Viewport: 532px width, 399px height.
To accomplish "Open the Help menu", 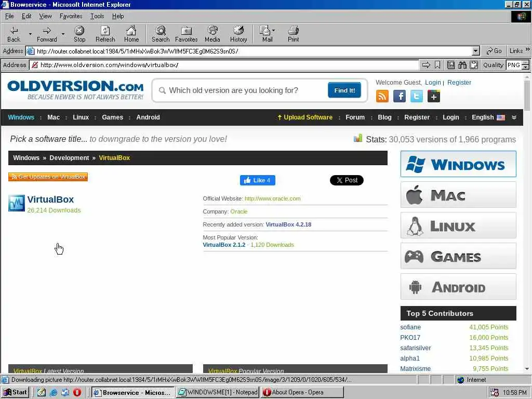I will pos(118,16).
